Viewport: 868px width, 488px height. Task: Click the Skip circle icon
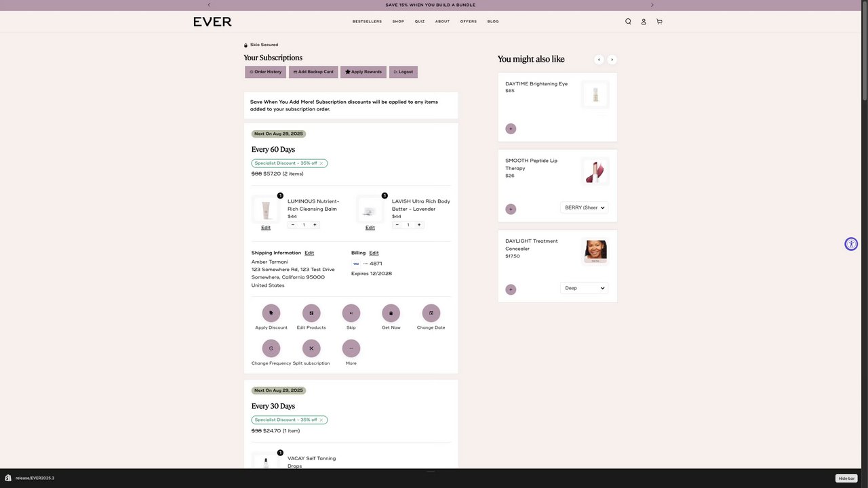coord(351,313)
